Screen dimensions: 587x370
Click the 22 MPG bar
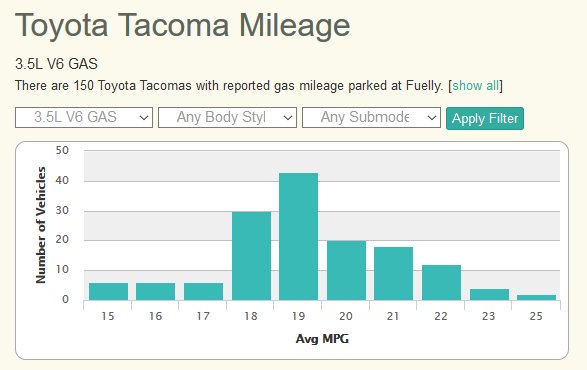[x=441, y=282]
